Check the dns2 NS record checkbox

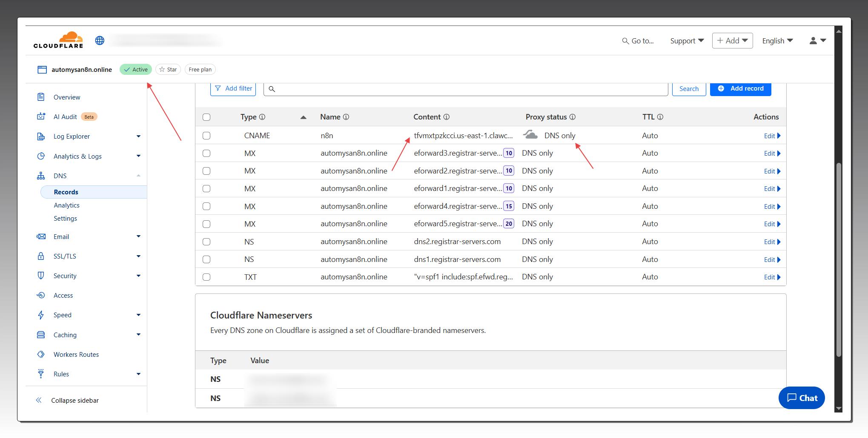(x=206, y=242)
